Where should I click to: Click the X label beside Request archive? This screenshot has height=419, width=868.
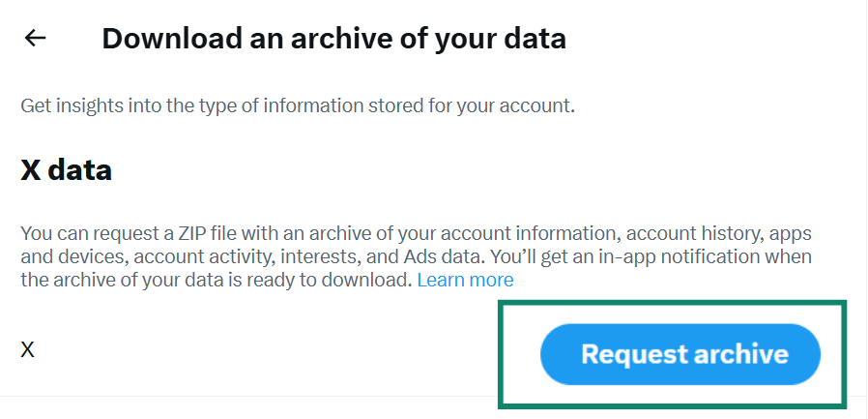point(28,350)
